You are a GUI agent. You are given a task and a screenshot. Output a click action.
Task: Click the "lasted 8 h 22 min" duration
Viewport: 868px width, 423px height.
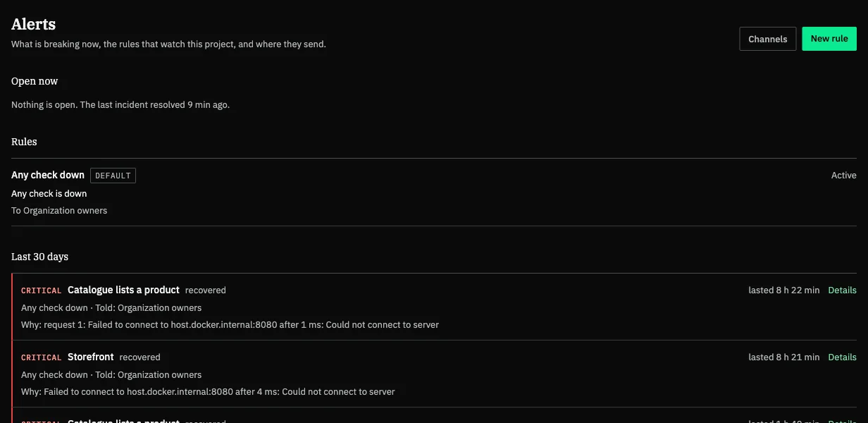(x=783, y=290)
